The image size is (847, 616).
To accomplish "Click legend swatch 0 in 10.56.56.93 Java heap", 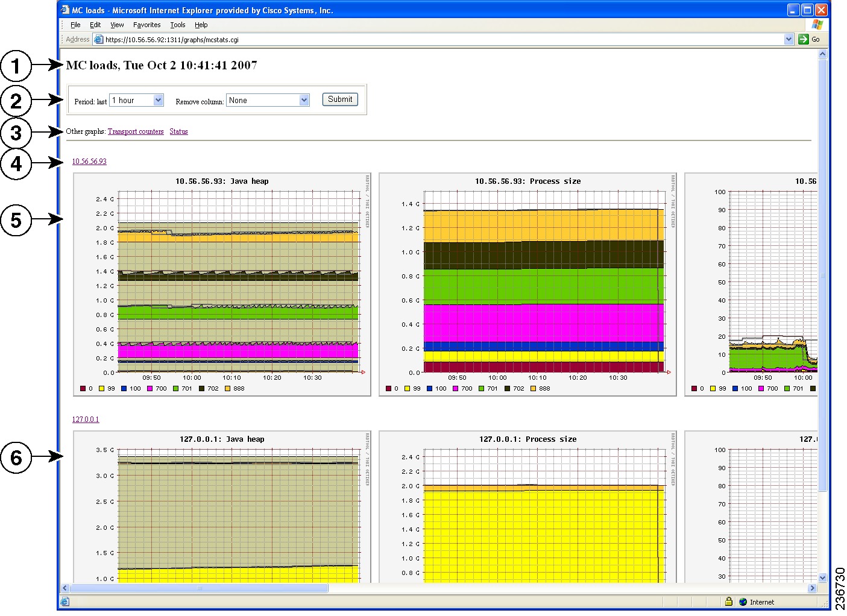I will [x=83, y=389].
